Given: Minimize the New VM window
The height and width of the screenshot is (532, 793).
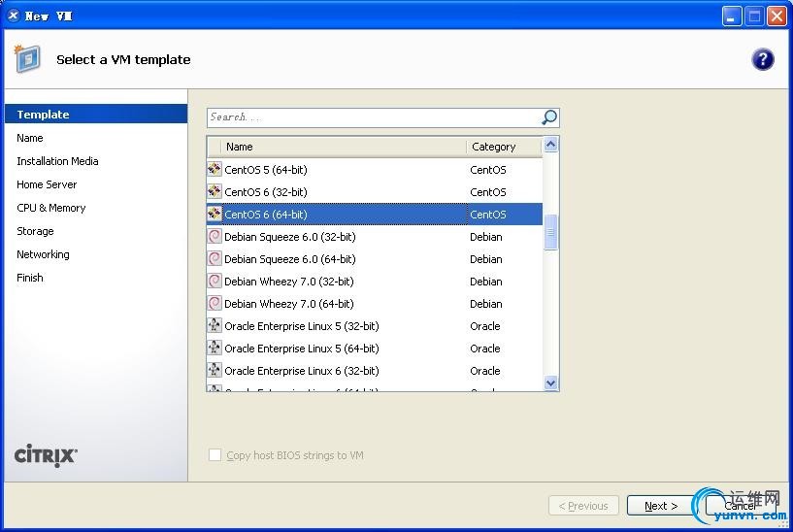Looking at the screenshot, I should (731, 17).
